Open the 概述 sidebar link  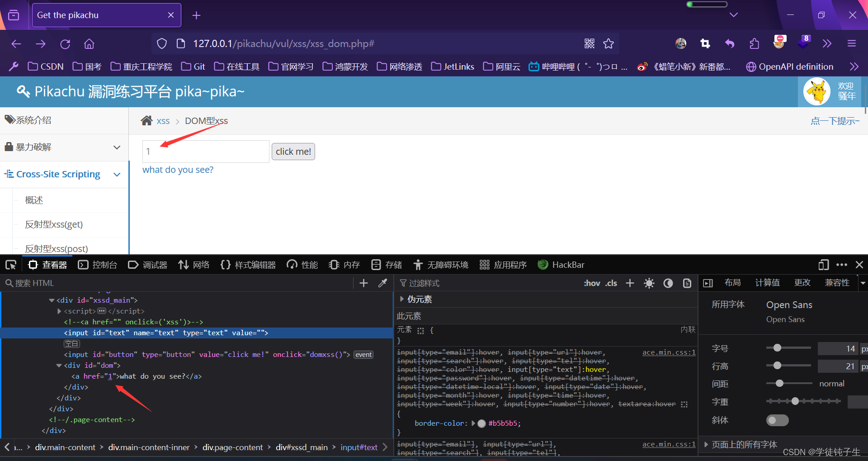pos(34,200)
